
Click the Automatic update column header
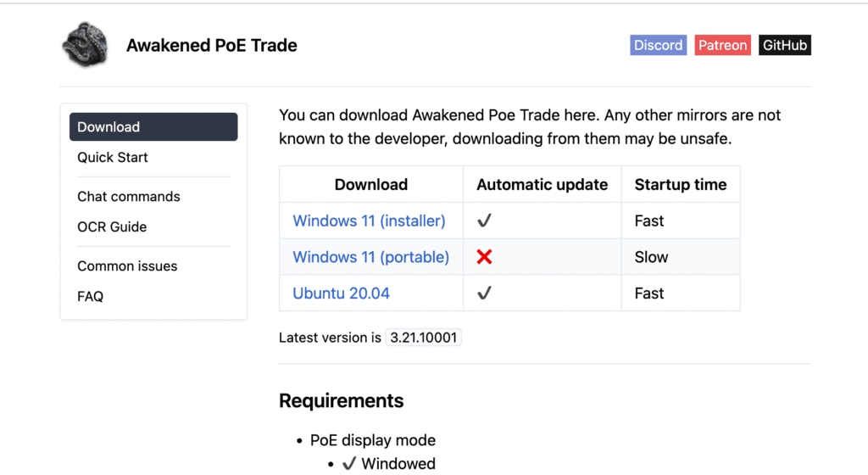click(x=542, y=184)
